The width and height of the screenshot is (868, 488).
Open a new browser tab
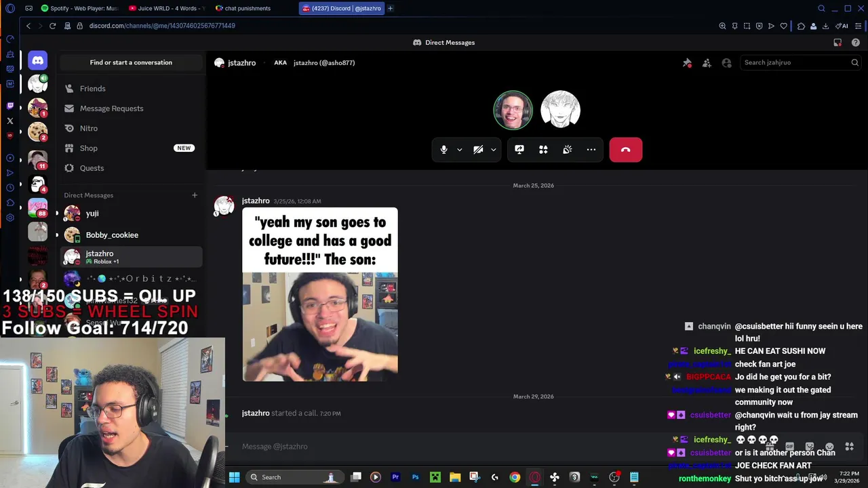pos(391,8)
